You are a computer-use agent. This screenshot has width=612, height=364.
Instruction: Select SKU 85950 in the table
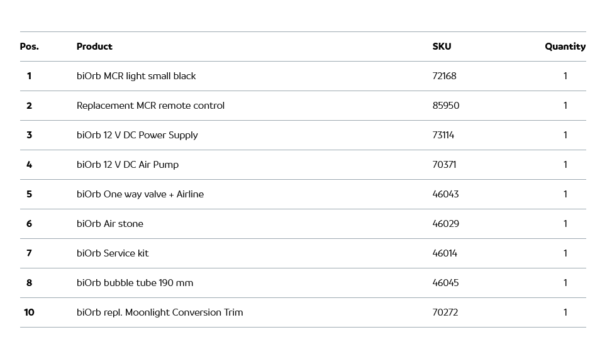pyautogui.click(x=446, y=106)
